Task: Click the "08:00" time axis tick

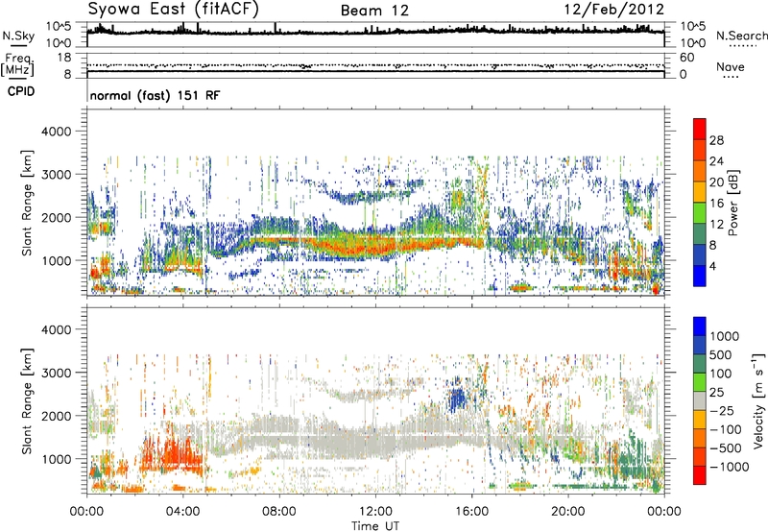Action: (x=279, y=512)
